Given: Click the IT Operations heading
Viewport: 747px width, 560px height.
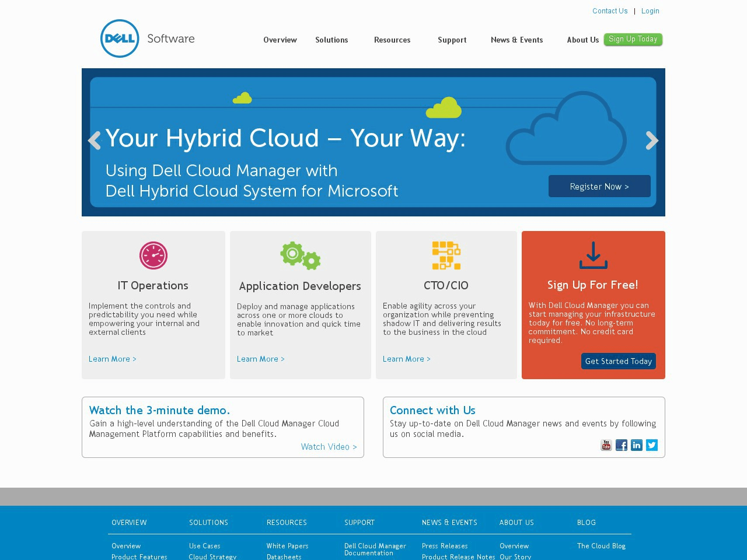Looking at the screenshot, I should [x=153, y=285].
